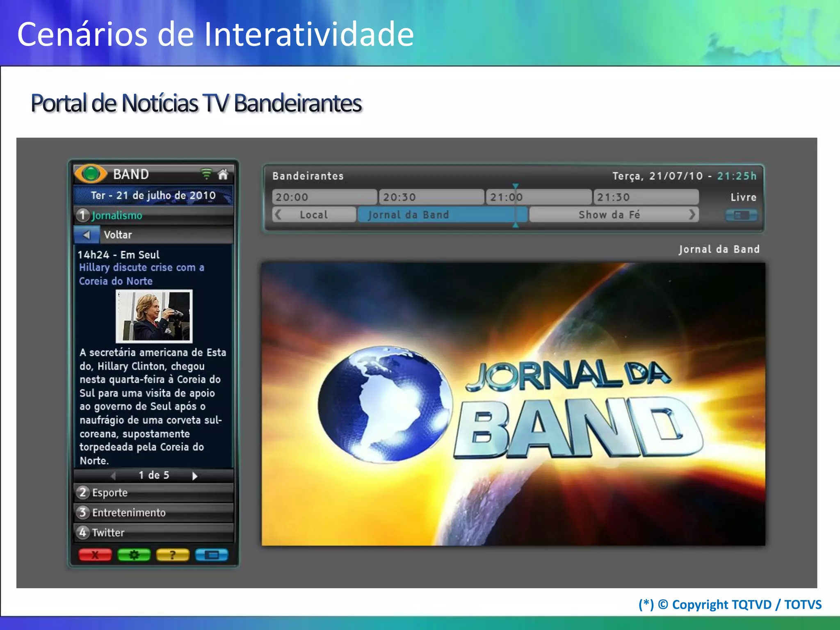Click the Jornal da Band video
The image size is (840, 630).
pyautogui.click(x=514, y=404)
